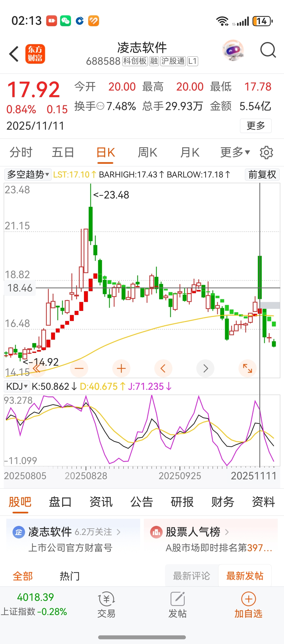Select the 五日 chart tab
This screenshot has width=284, height=644.
63,152
